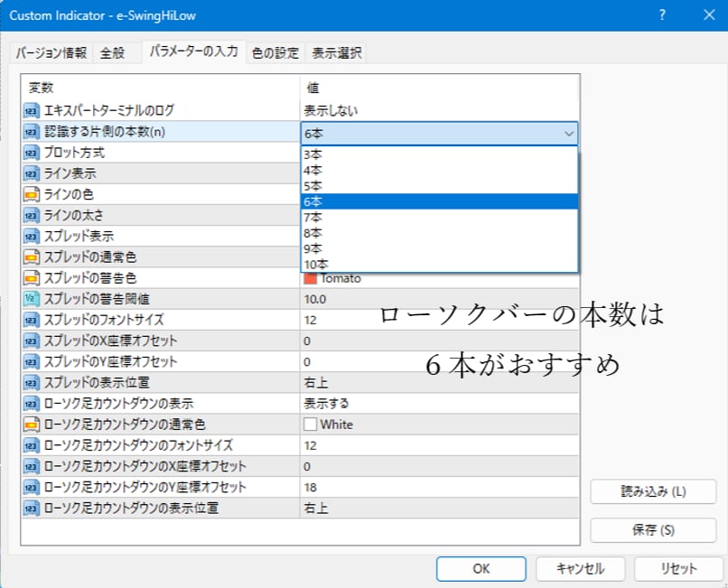Click 右上 value for スプレッドの表示位置
This screenshot has height=588, width=728.
point(316,383)
